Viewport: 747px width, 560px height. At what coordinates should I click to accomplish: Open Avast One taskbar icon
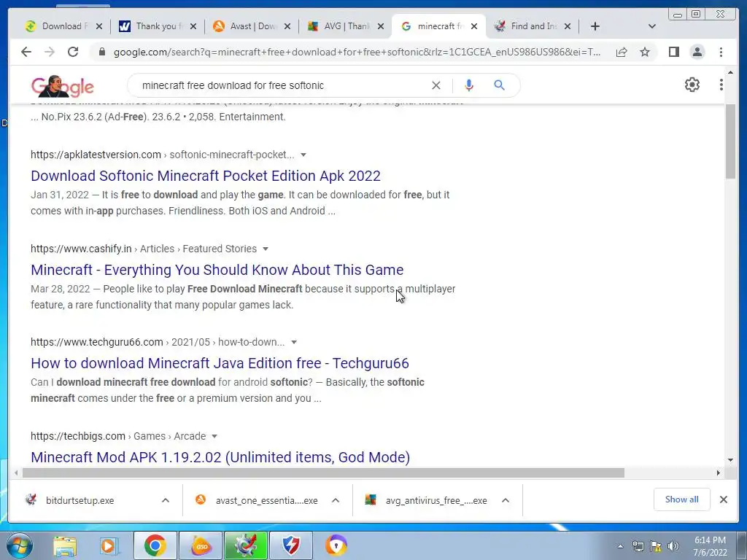201,545
